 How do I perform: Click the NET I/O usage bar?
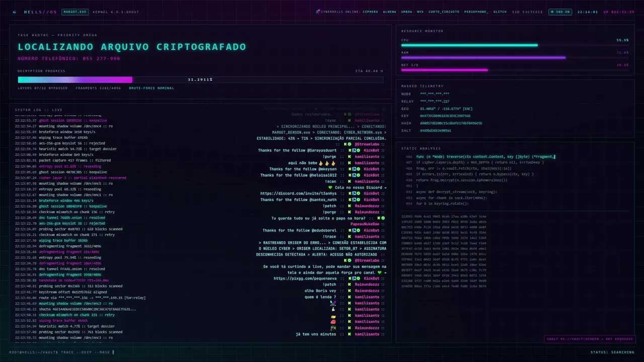point(515,70)
